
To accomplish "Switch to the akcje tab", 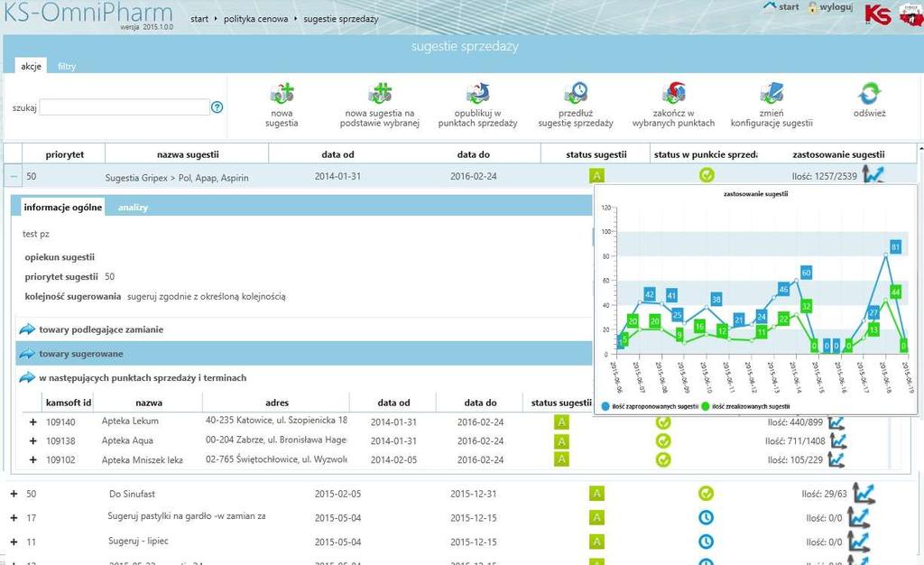I will coord(32,66).
